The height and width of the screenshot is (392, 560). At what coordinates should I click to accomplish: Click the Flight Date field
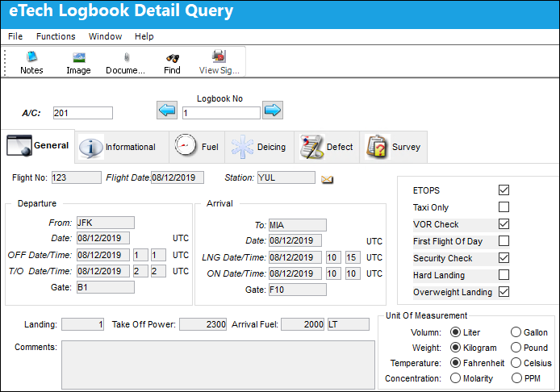(x=178, y=177)
